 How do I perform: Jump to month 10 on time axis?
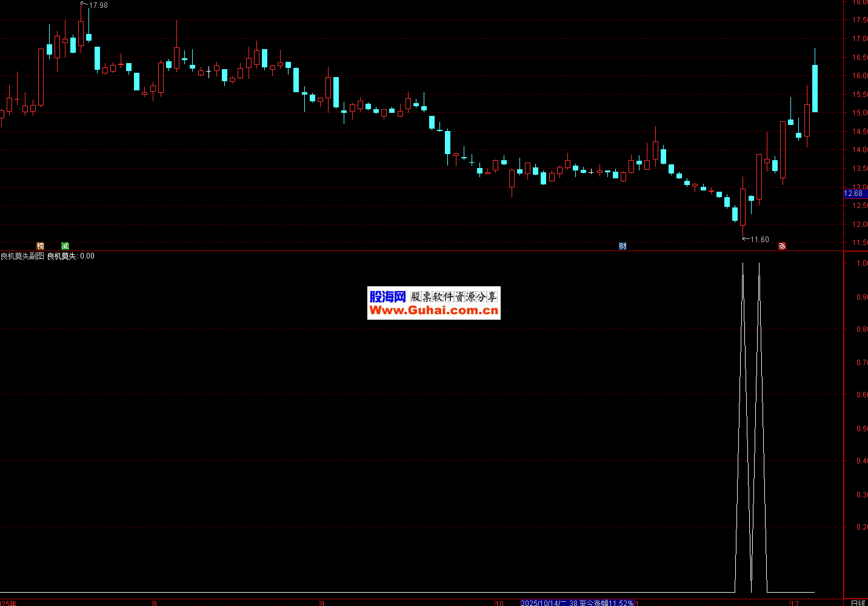pyautogui.click(x=499, y=603)
